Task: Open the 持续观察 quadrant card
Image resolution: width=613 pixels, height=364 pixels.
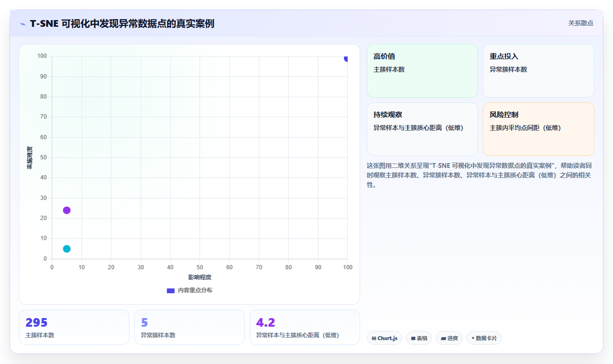Action: pos(422,129)
